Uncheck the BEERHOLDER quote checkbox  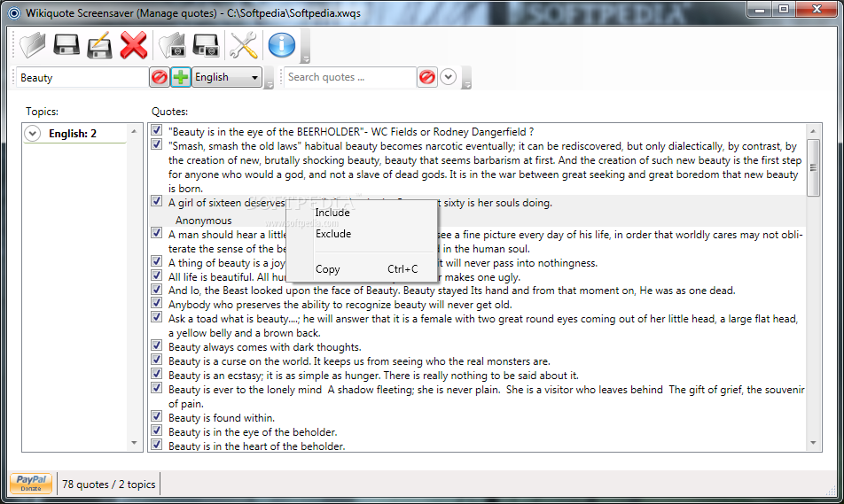click(157, 130)
